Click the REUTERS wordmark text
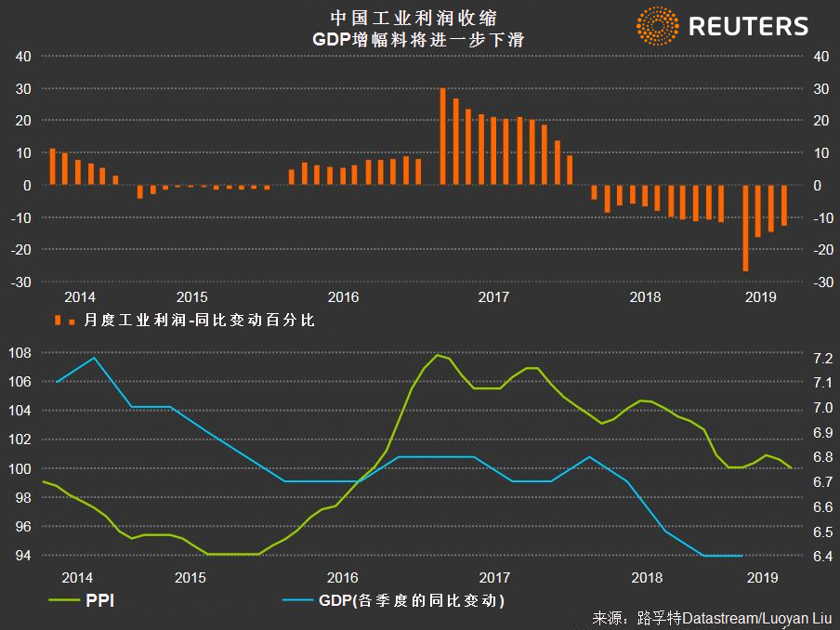Image resolution: width=840 pixels, height=630 pixels. (x=748, y=26)
